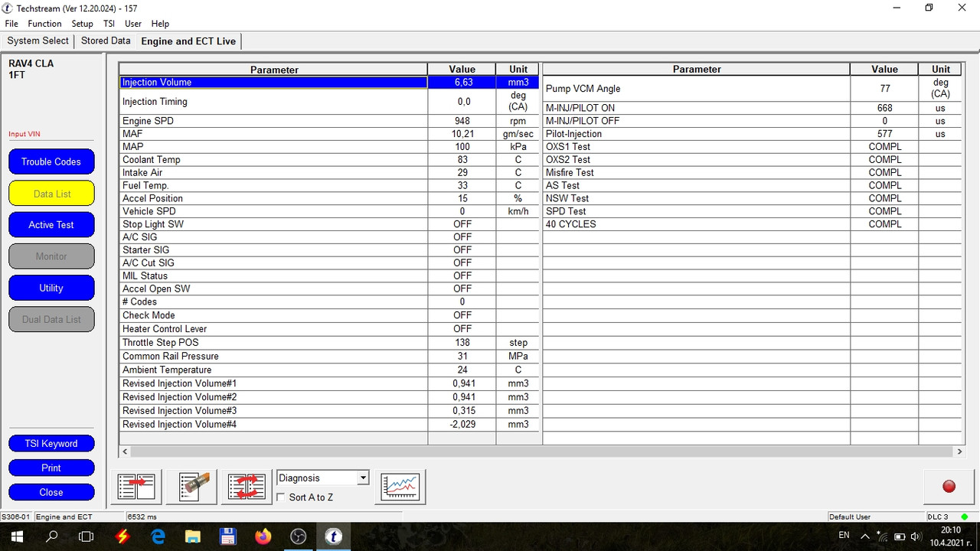The image size is (980, 551).
Task: Click the left Parameter column header
Action: pyautogui.click(x=274, y=70)
